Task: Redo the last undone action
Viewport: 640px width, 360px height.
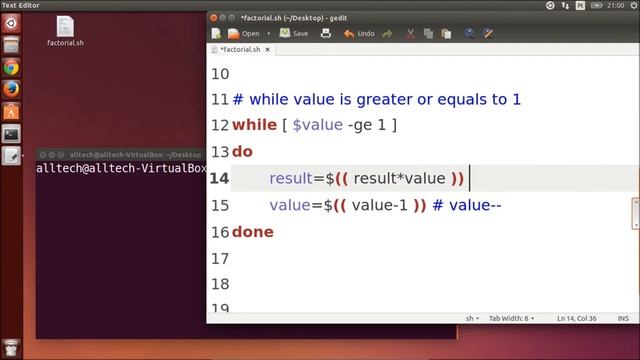Action: (387, 33)
